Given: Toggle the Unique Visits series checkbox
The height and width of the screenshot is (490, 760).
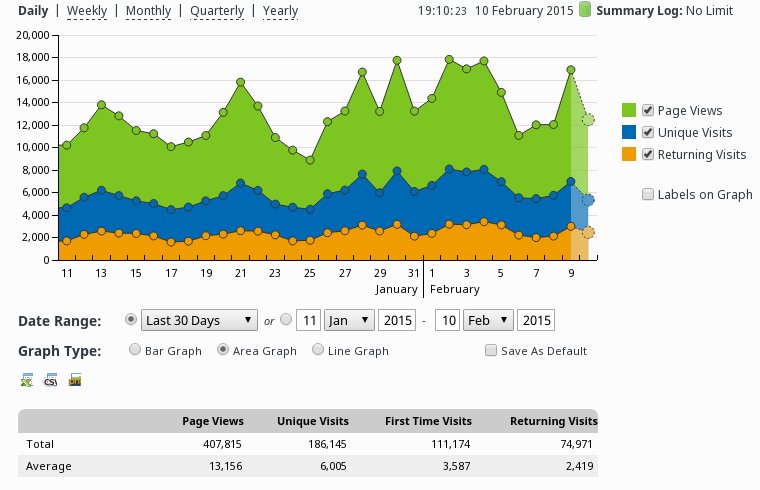Looking at the screenshot, I should [x=648, y=132].
